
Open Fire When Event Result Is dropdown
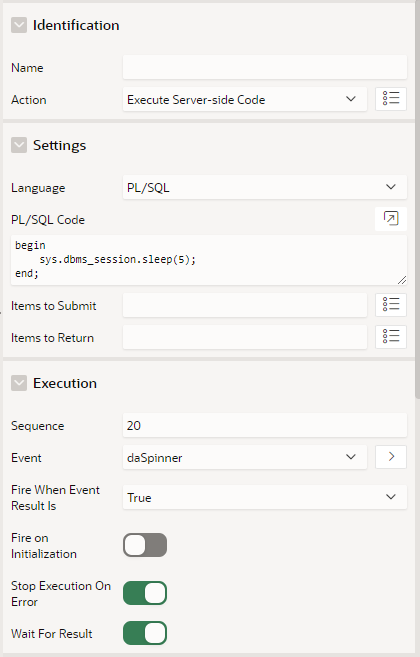click(265, 497)
